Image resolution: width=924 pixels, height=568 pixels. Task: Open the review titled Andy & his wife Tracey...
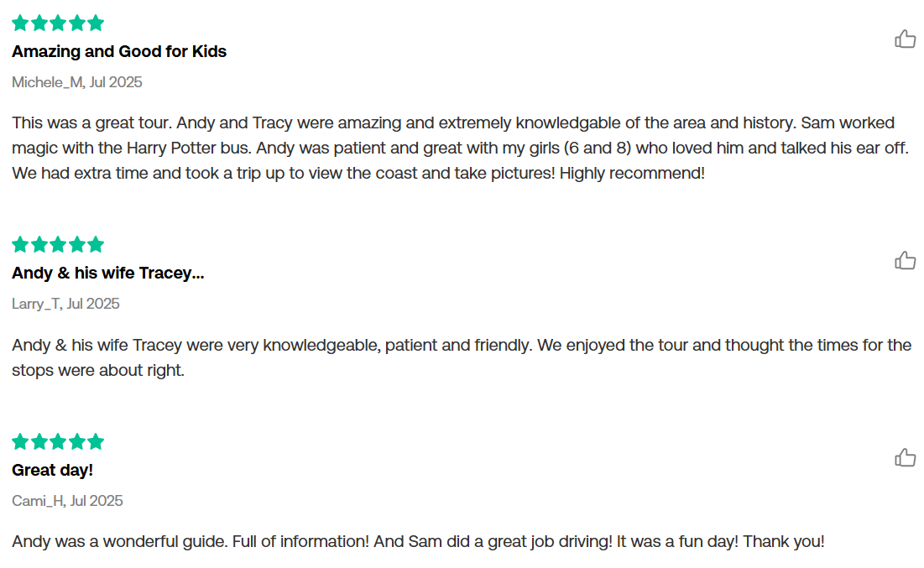coord(107,273)
